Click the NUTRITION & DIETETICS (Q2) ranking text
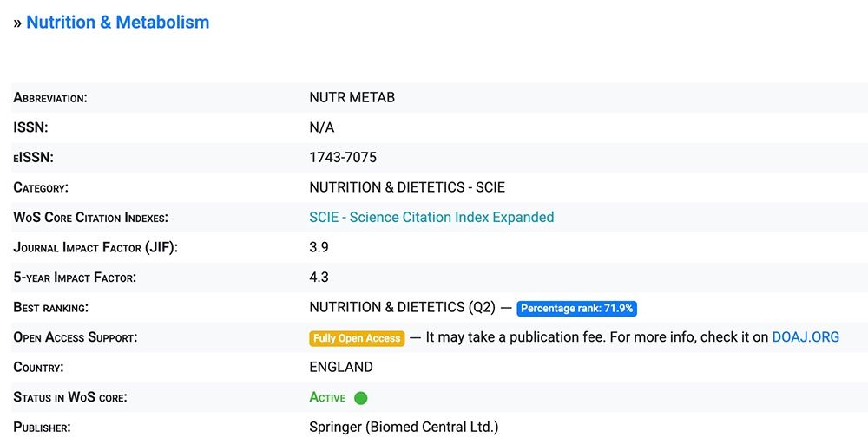This screenshot has height=444, width=868. [x=402, y=307]
